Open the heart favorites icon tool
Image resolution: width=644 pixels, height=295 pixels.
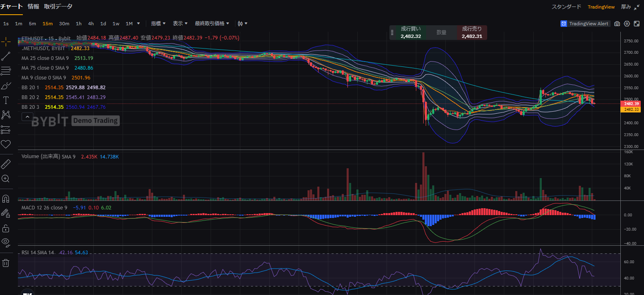click(6, 144)
